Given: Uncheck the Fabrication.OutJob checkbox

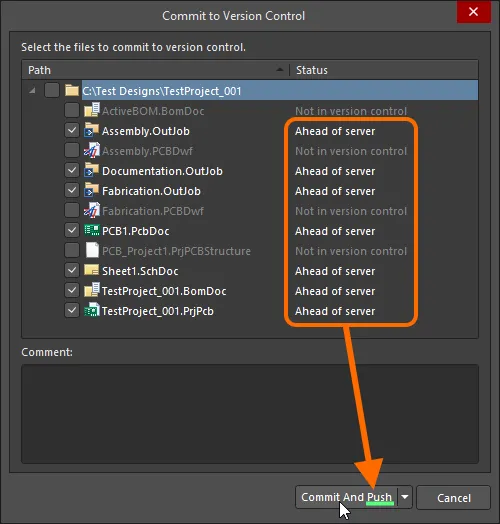Looking at the screenshot, I should click(72, 190).
